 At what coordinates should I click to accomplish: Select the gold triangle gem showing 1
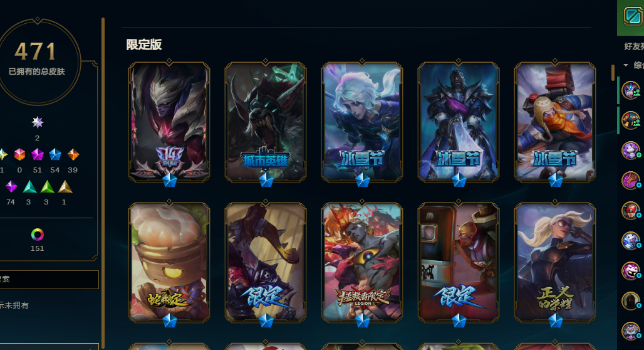pos(65,187)
